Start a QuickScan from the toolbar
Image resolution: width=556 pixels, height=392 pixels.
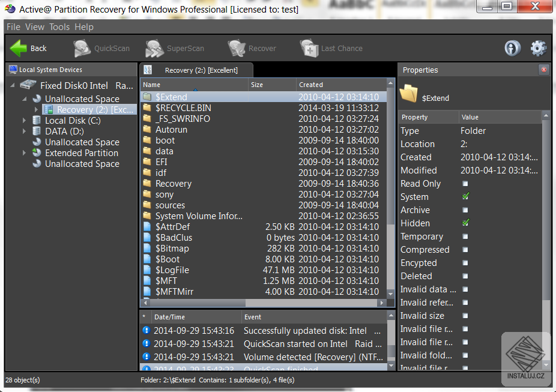pos(102,49)
